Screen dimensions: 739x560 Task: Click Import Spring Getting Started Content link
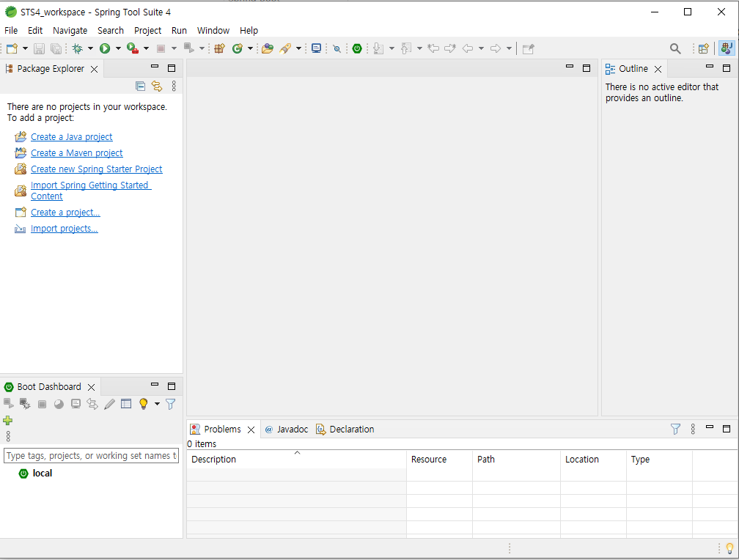coord(91,191)
